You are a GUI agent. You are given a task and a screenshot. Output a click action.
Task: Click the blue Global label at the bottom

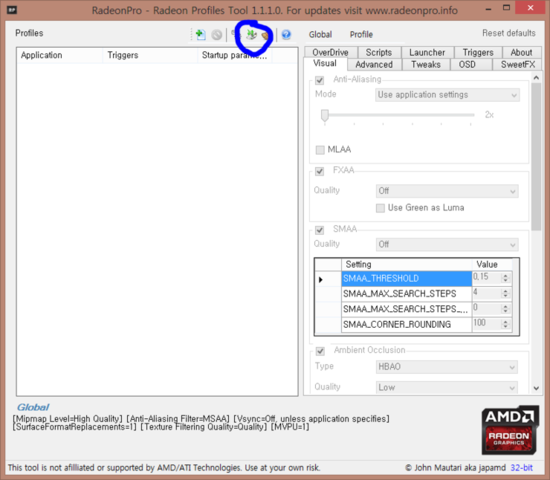pos(33,407)
